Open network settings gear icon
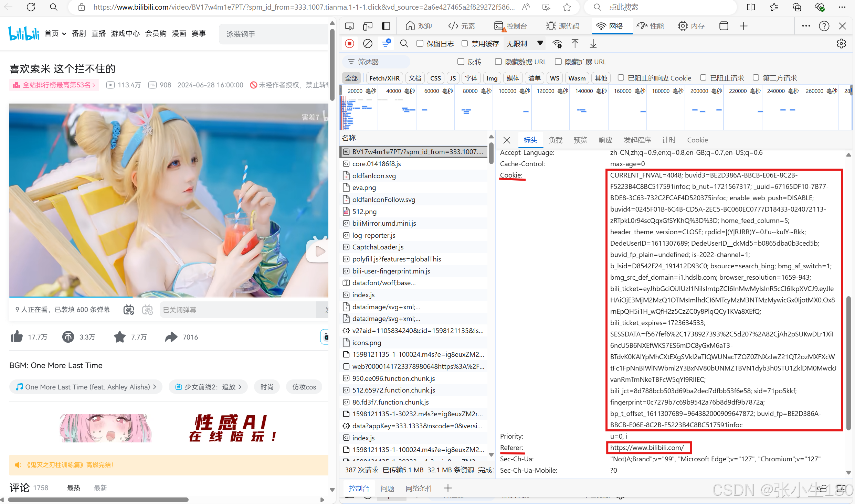The width and height of the screenshot is (855, 504). [x=841, y=44]
